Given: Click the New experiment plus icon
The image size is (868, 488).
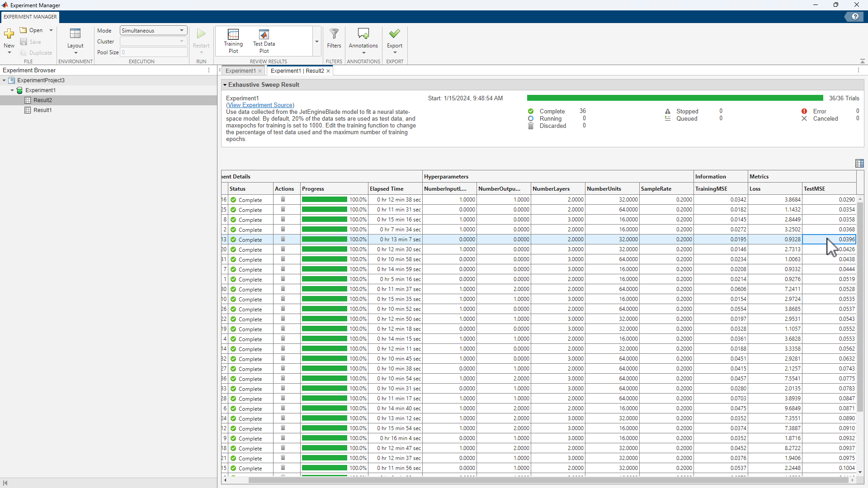Looking at the screenshot, I should pos(9,34).
